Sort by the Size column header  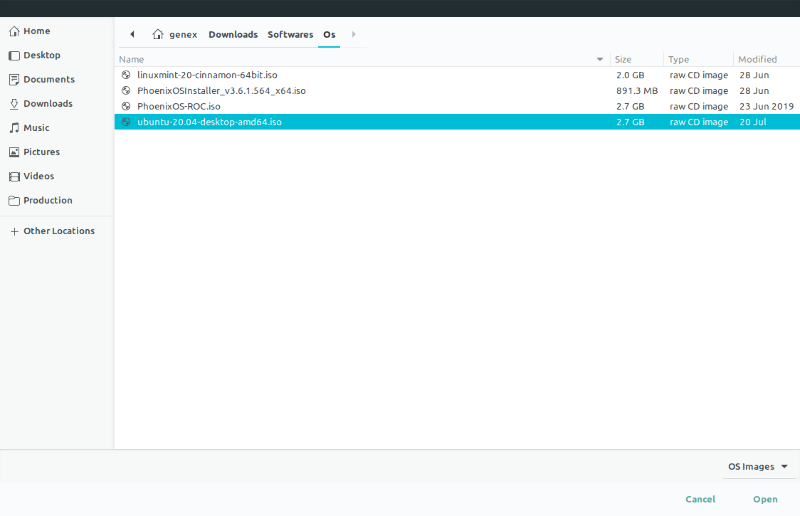tap(623, 60)
